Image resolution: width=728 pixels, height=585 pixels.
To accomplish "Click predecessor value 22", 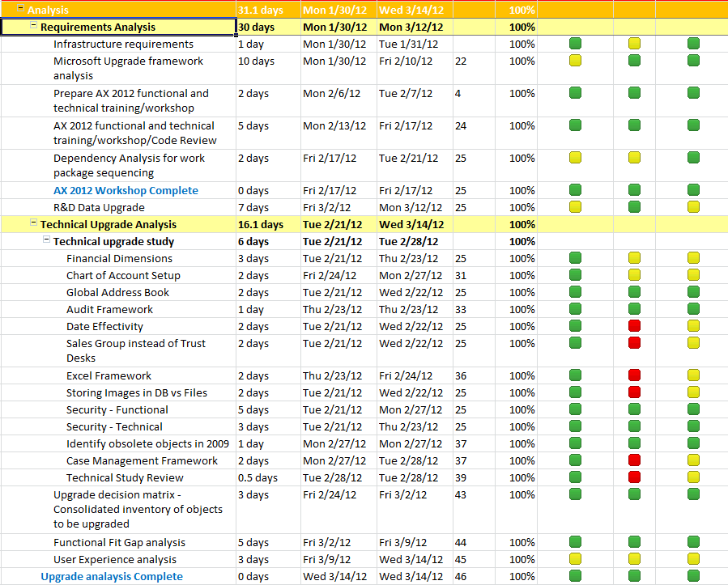I will click(x=461, y=61).
